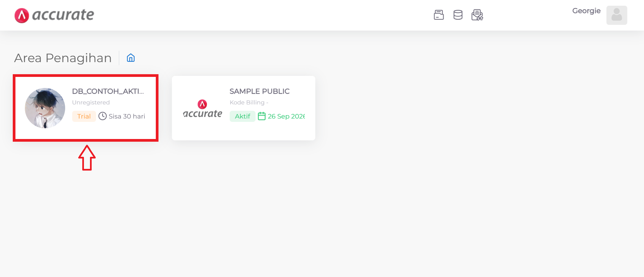Viewport: 644px width, 277px height.
Task: Click the Kode Billing label
Action: [247, 102]
